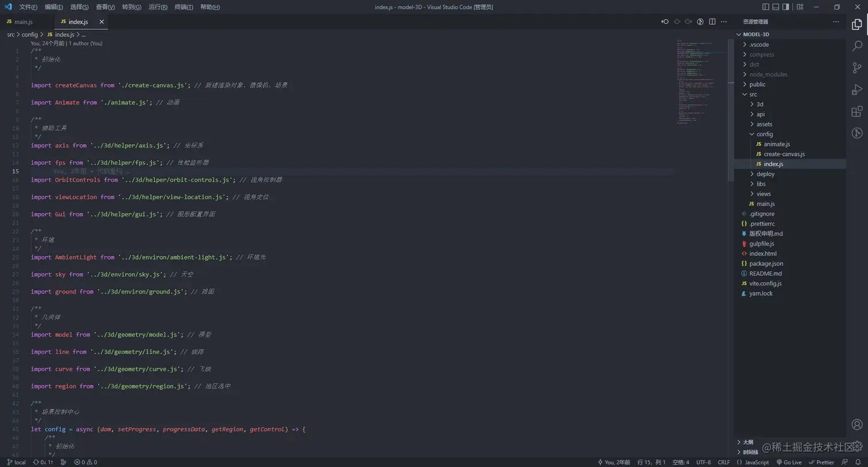Close the index.js editor tab
The width and height of the screenshot is (868, 467).
tap(102, 22)
